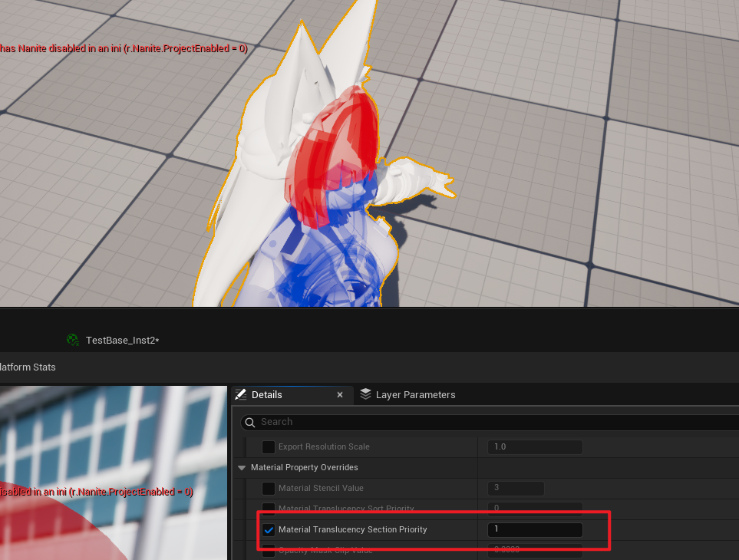This screenshot has height=560, width=739.
Task: Enable the Material Stencil Value override
Action: tap(269, 488)
